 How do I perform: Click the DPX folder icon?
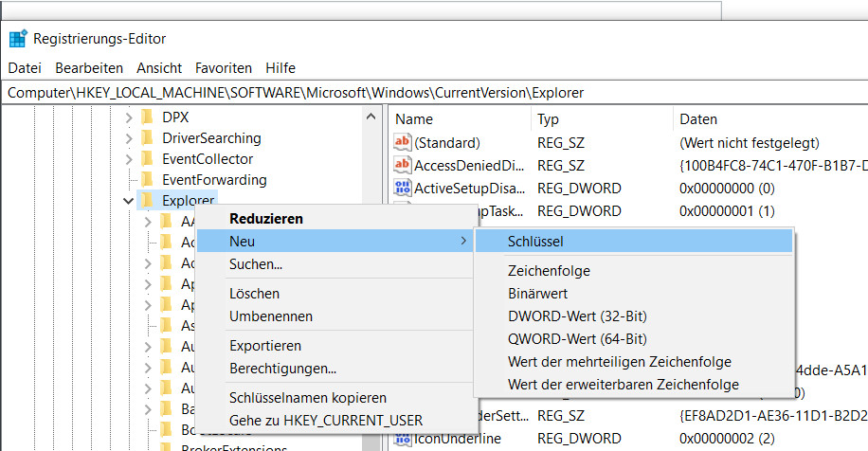tap(147, 117)
